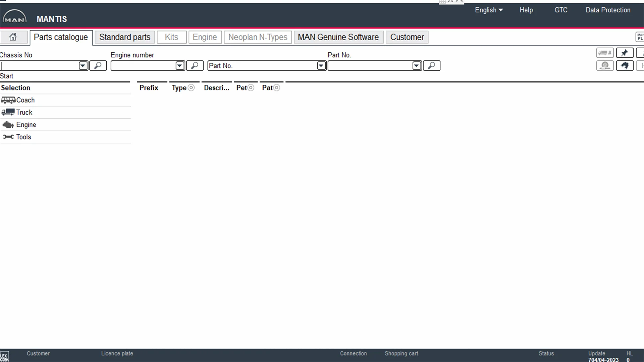This screenshot has width=644, height=362.
Task: Search by chassis number magnifier icon
Action: [98, 66]
